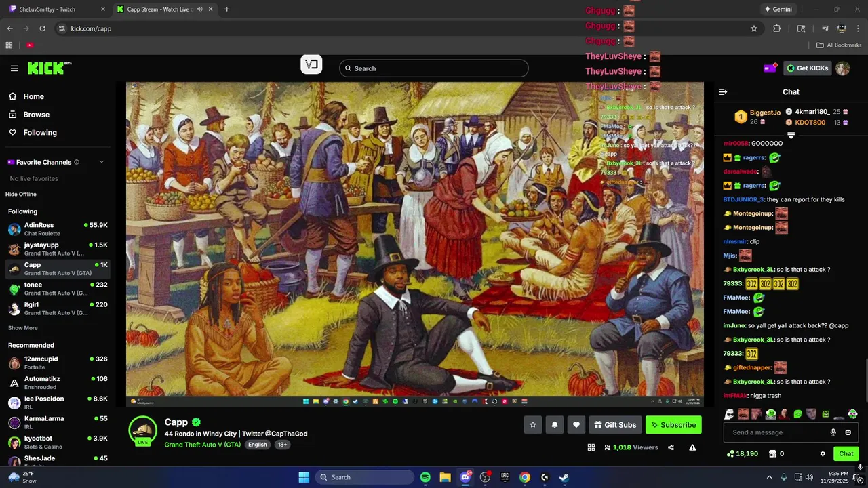Open Steam from the taskbar
Screen dimensions: 868x488
coord(564,477)
